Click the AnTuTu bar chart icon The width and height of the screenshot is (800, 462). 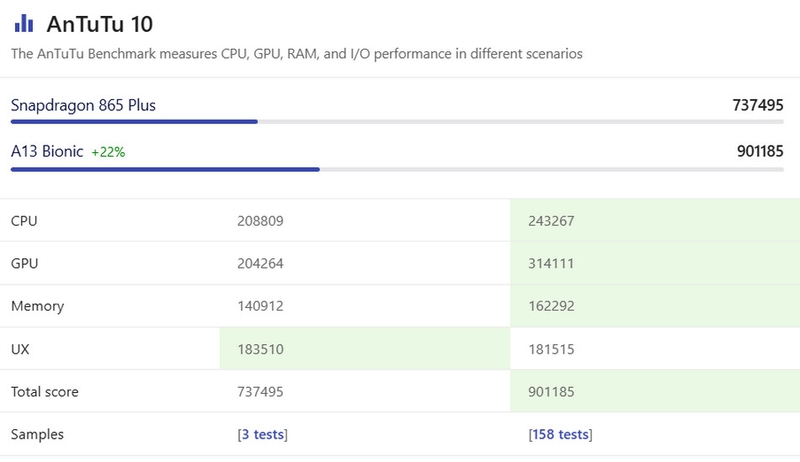pos(24,23)
